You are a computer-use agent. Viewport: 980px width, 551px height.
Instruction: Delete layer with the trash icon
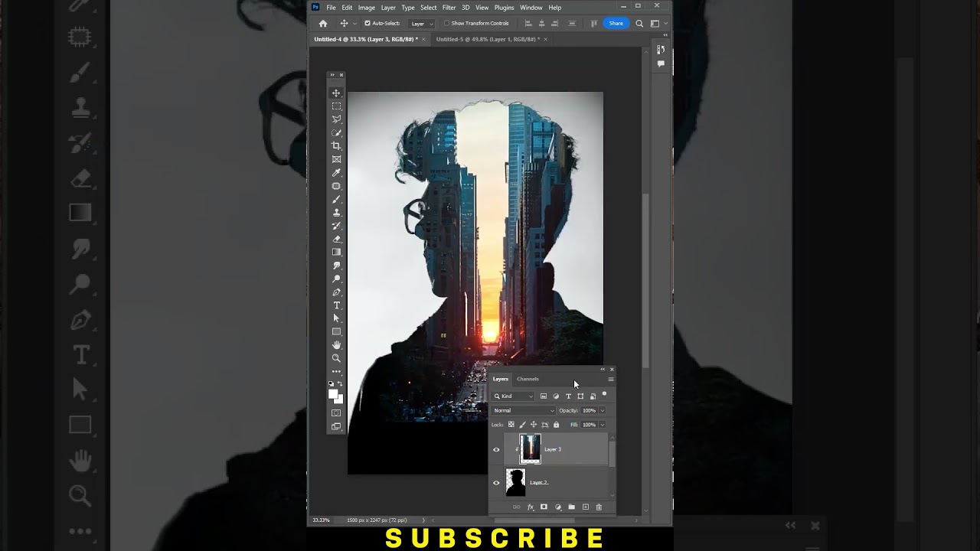tap(599, 507)
